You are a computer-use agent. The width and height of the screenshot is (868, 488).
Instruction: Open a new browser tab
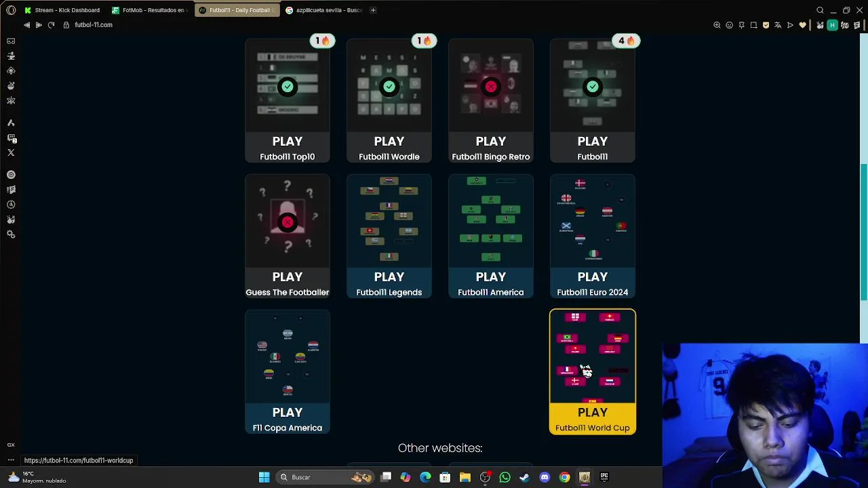[x=373, y=10]
